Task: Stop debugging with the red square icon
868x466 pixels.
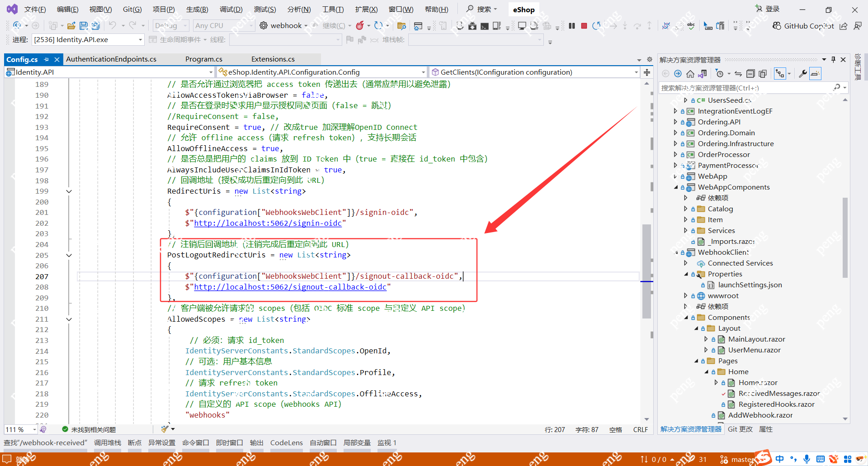Action: pos(584,26)
